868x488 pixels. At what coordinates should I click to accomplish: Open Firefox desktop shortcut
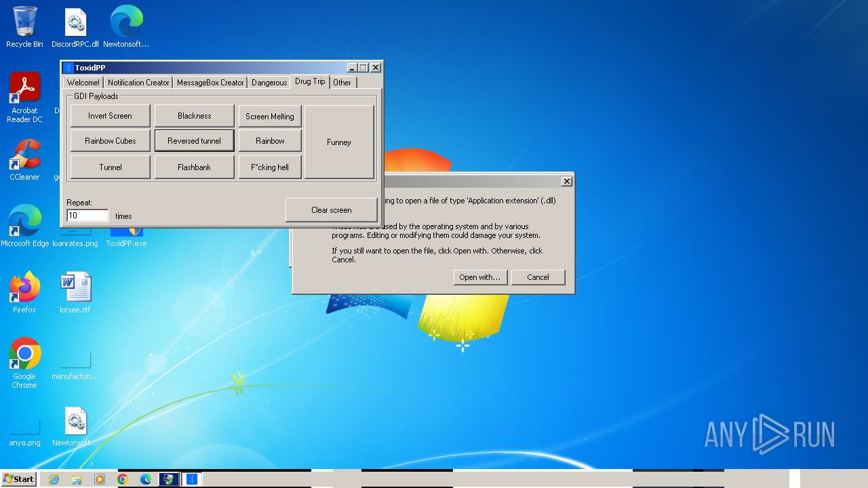pyautogui.click(x=24, y=292)
